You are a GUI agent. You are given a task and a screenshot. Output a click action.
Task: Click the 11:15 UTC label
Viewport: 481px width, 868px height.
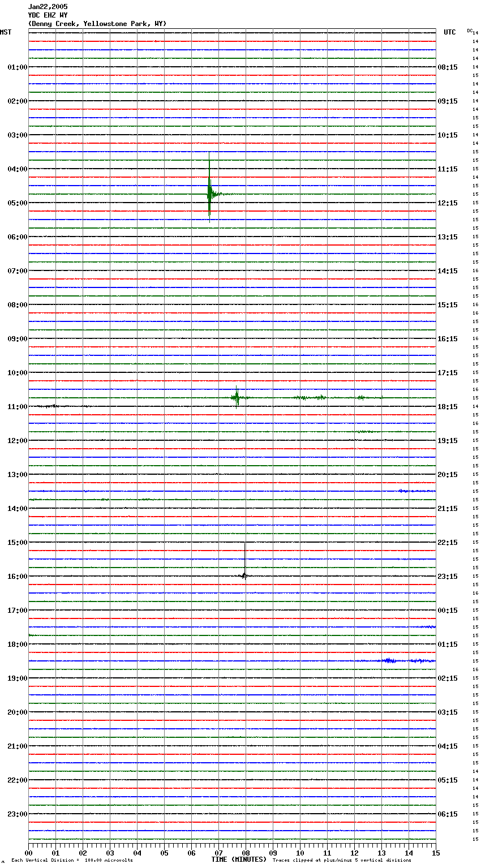(x=448, y=169)
